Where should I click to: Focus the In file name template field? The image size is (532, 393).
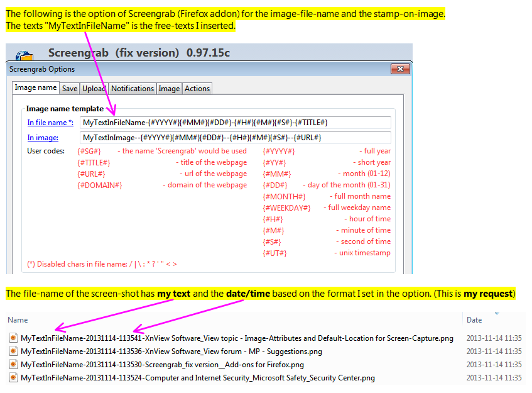235,123
